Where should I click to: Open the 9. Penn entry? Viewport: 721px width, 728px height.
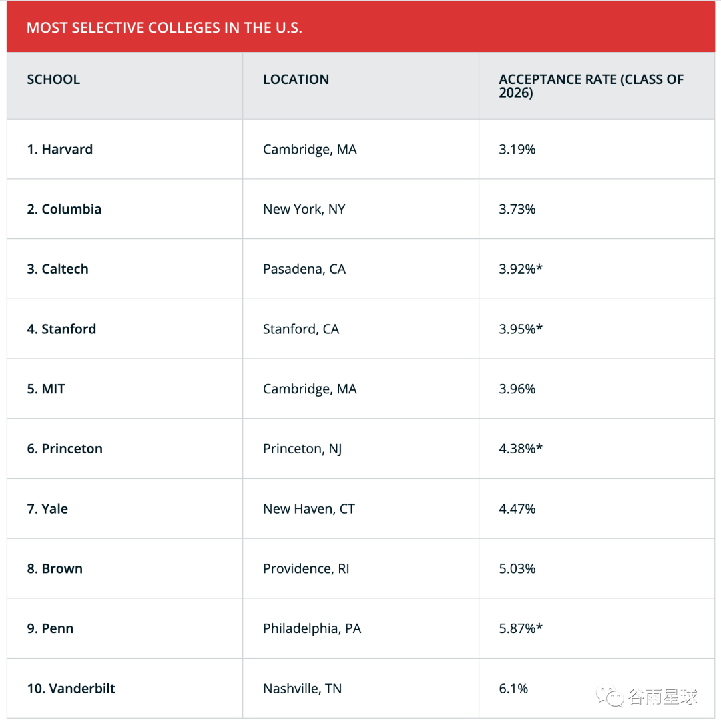50,628
